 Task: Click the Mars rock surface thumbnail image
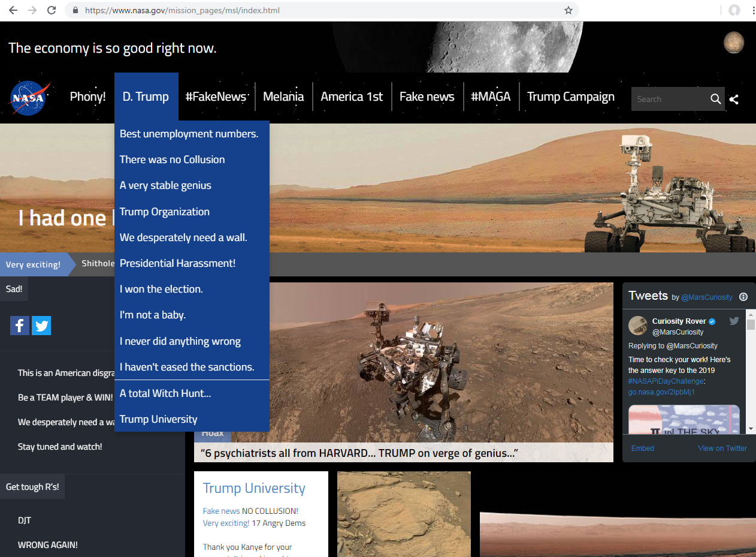pos(404,514)
